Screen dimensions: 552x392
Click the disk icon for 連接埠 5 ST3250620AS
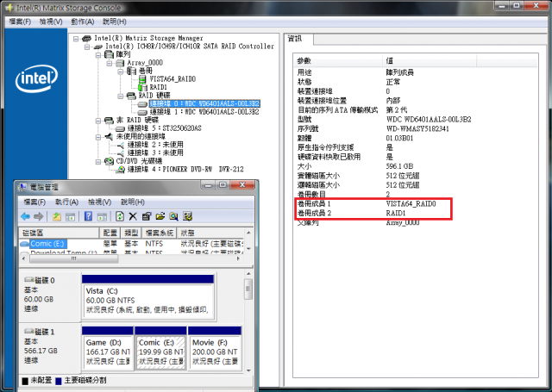(120, 128)
